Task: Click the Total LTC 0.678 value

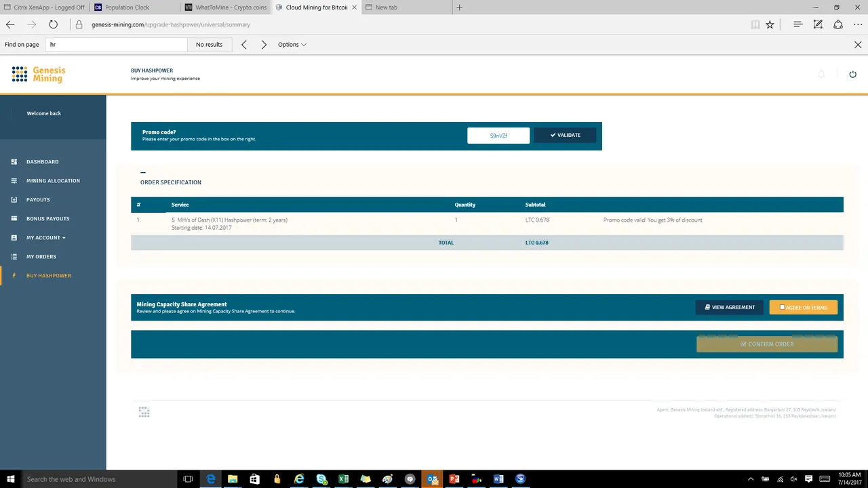Action: [x=536, y=243]
